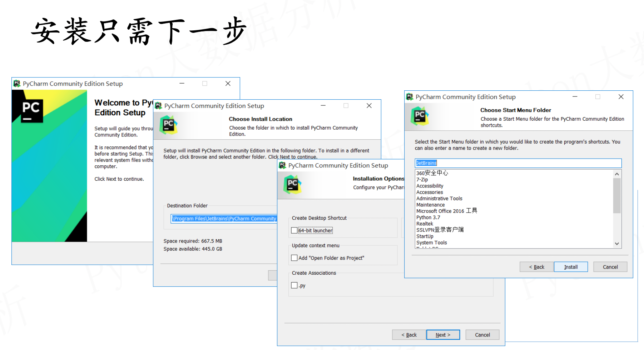Screen dimensions: 644x350
Task: Click Cancel in Start Menu Folder window
Action: click(x=610, y=267)
